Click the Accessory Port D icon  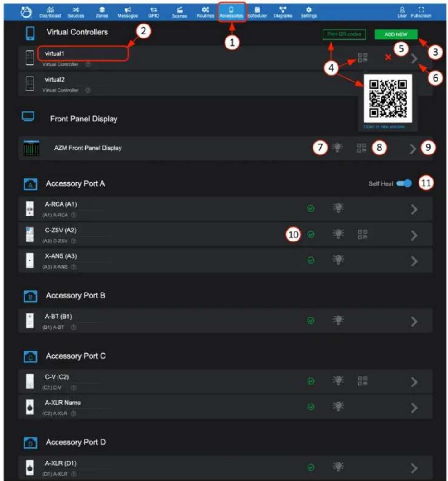click(30, 443)
